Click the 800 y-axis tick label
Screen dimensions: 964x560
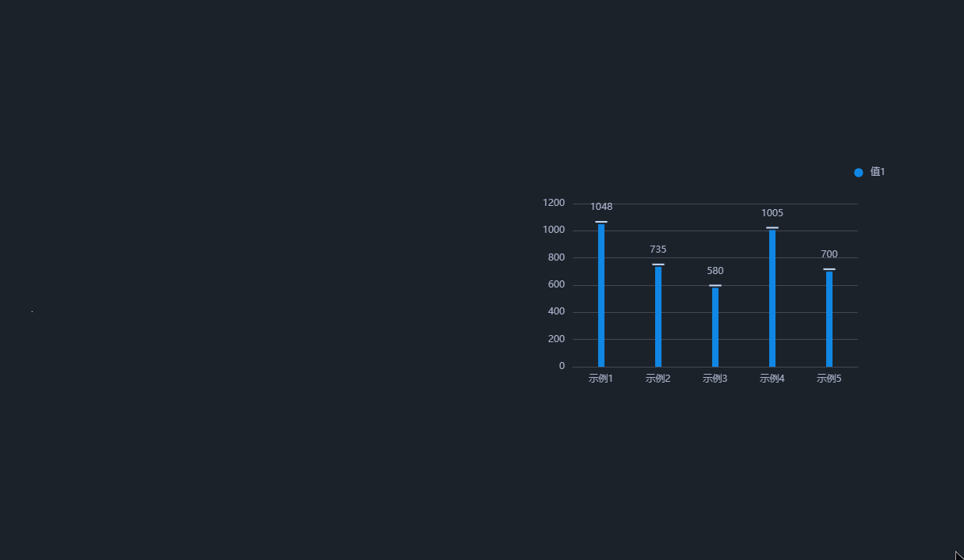556,257
